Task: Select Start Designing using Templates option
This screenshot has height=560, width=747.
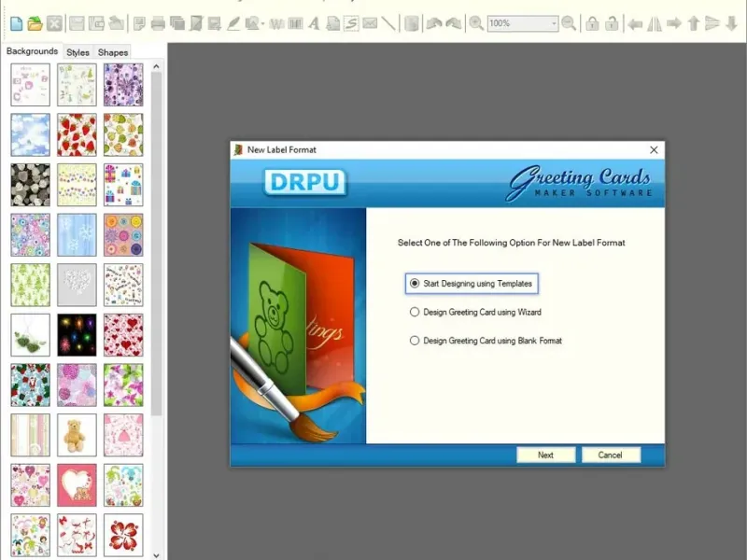Action: pos(472,284)
